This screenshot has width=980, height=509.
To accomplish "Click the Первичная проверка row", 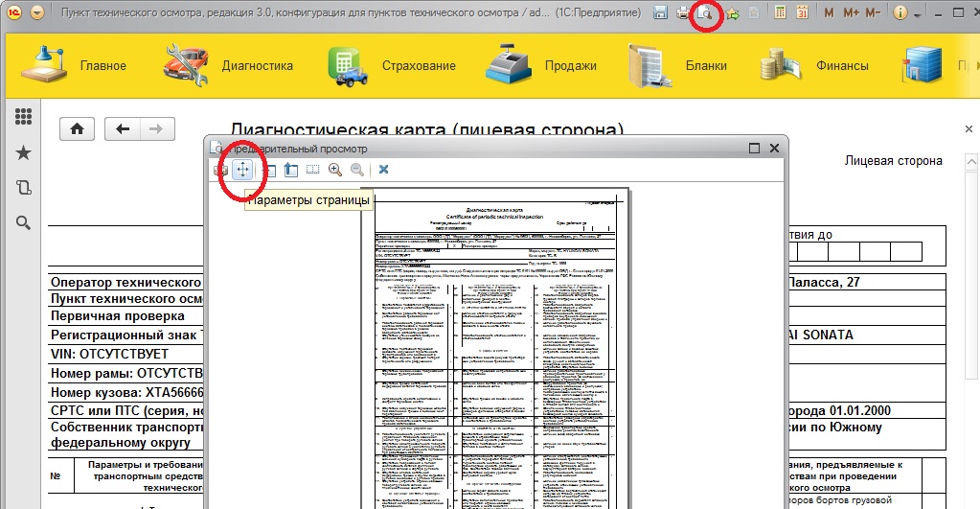I will (x=118, y=315).
